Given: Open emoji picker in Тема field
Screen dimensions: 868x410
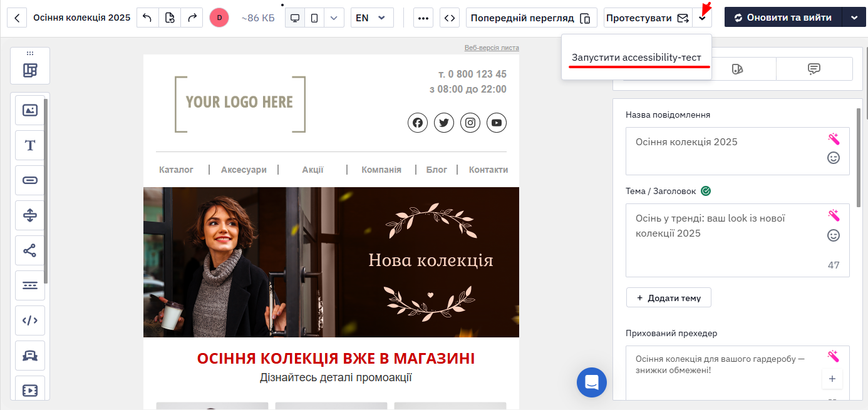Looking at the screenshot, I should point(834,235).
